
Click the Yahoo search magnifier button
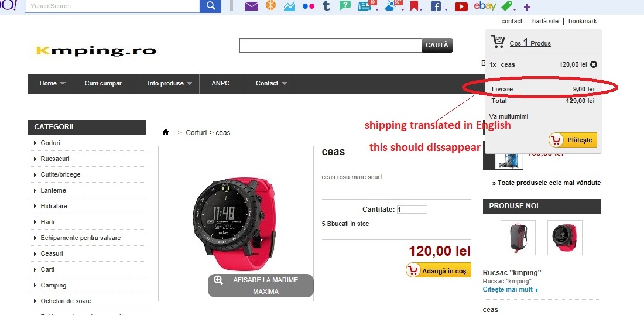click(210, 6)
